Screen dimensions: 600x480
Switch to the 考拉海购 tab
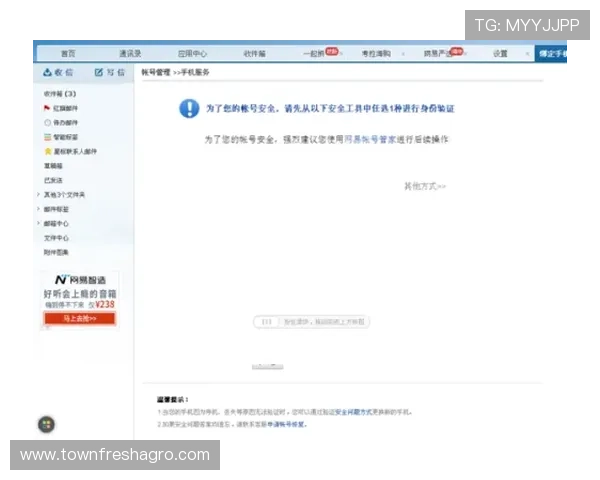[376, 54]
